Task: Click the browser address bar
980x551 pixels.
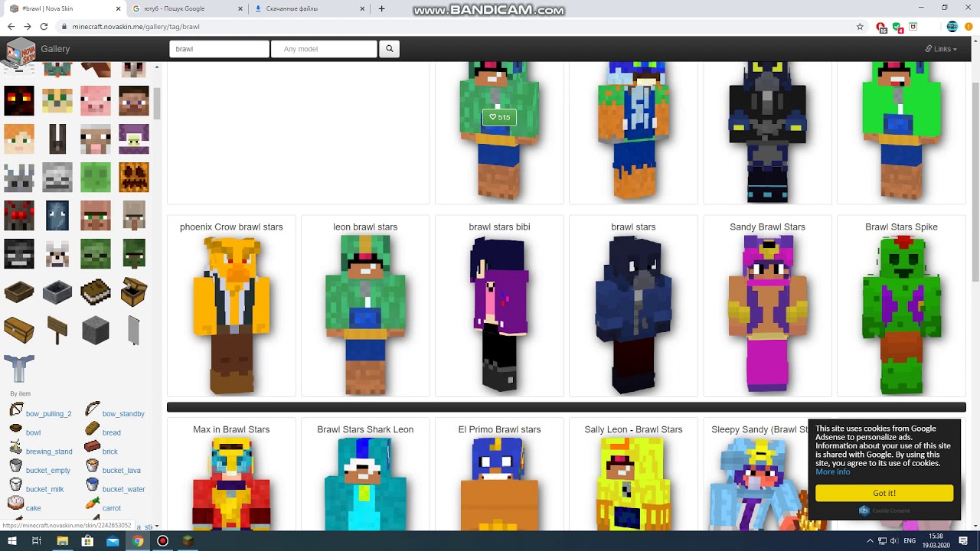Action: pyautogui.click(x=459, y=27)
